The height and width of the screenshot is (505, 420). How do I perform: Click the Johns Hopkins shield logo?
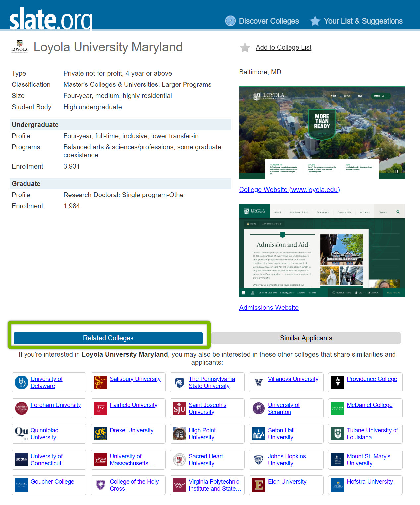coord(259,460)
